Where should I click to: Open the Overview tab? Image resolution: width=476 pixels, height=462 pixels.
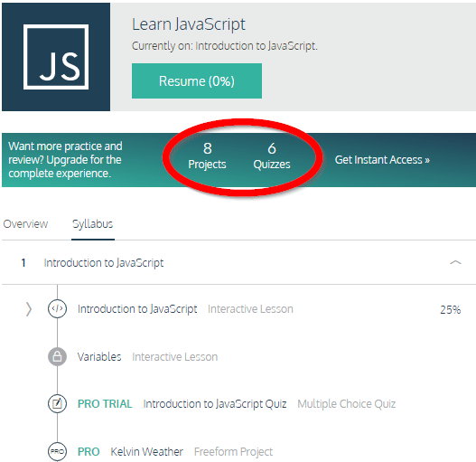pos(25,224)
